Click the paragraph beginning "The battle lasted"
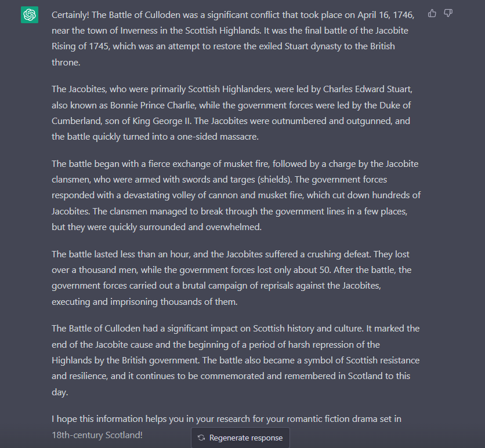The image size is (485, 448). click(x=231, y=278)
